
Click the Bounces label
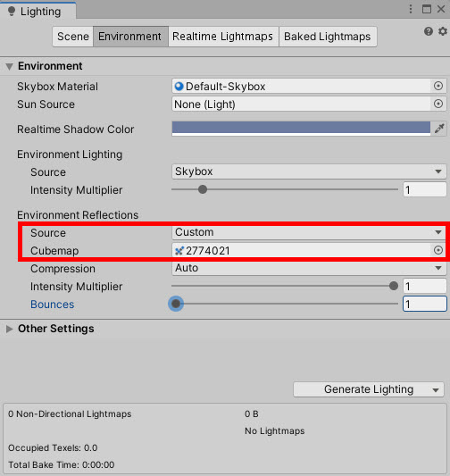click(x=52, y=305)
